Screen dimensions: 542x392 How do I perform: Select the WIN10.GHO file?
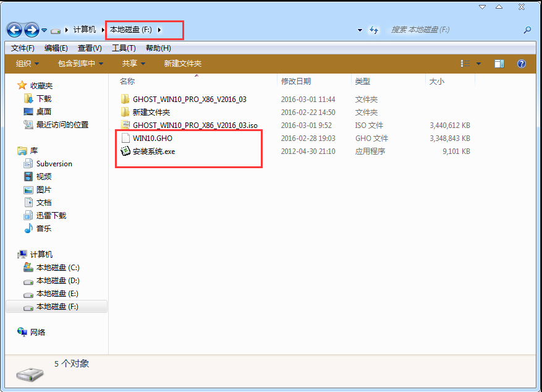152,138
